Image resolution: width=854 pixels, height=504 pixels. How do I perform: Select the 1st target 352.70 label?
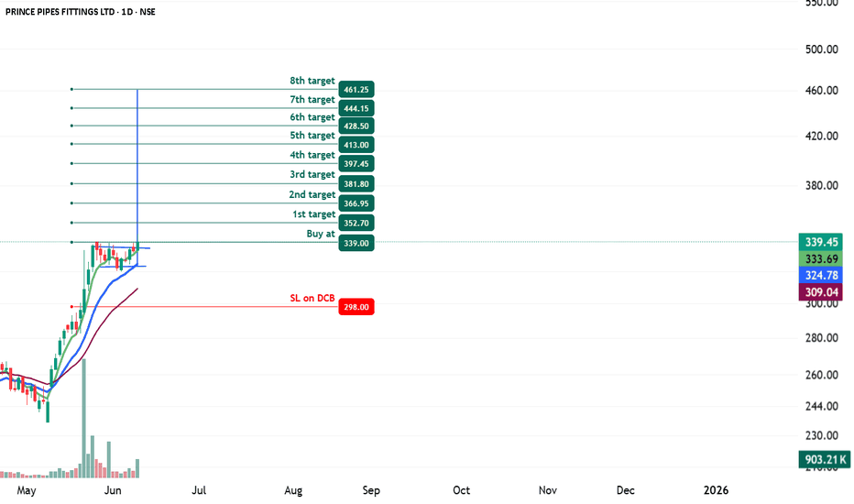[356, 223]
